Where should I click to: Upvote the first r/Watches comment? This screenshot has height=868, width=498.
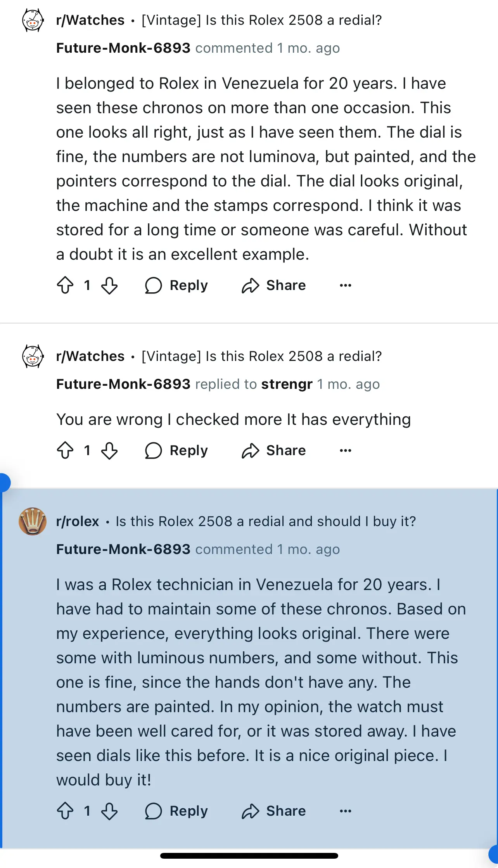click(x=65, y=285)
